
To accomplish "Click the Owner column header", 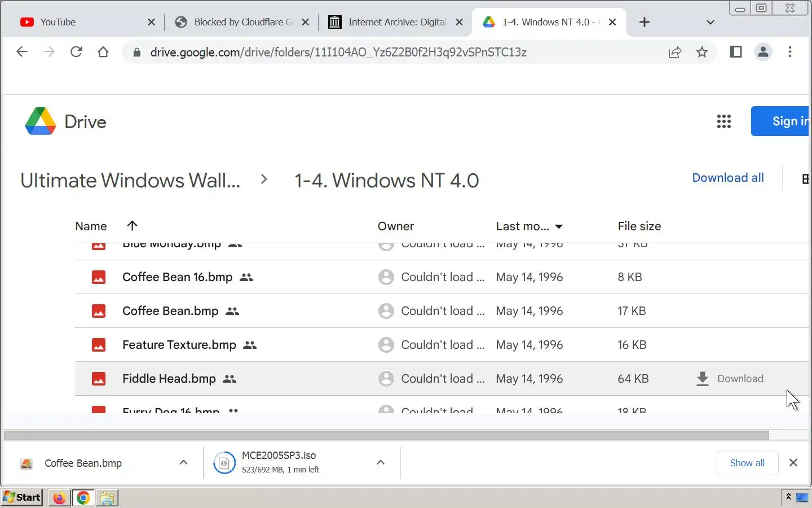I will [396, 226].
